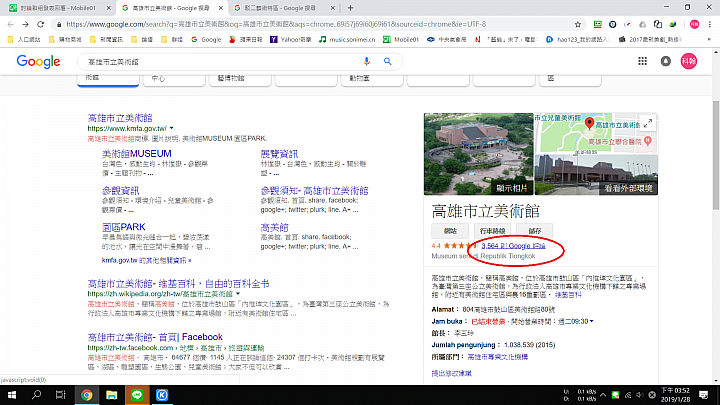Open the Windows Start menu

tap(12, 395)
